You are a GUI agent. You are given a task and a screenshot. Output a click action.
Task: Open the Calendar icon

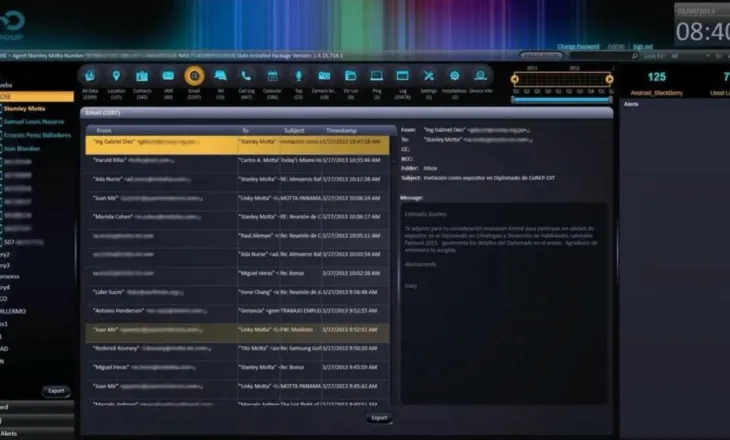(272, 76)
